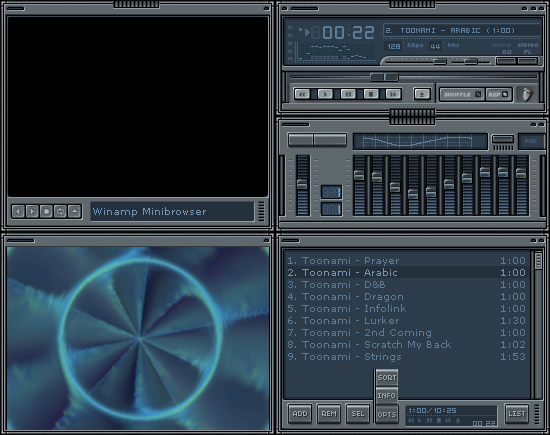This screenshot has height=435, width=550.
Task: Click the 00:22 time display
Action: click(x=348, y=33)
